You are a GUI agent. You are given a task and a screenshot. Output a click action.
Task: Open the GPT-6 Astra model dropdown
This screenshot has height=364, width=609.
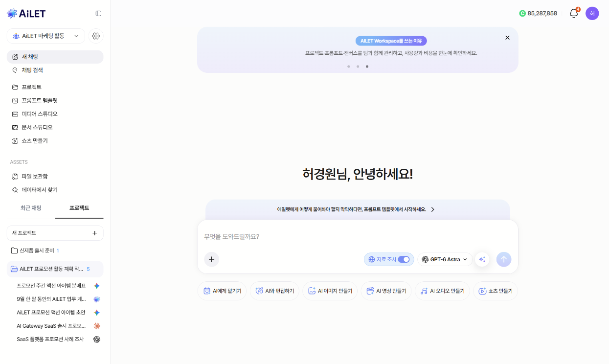445,259
